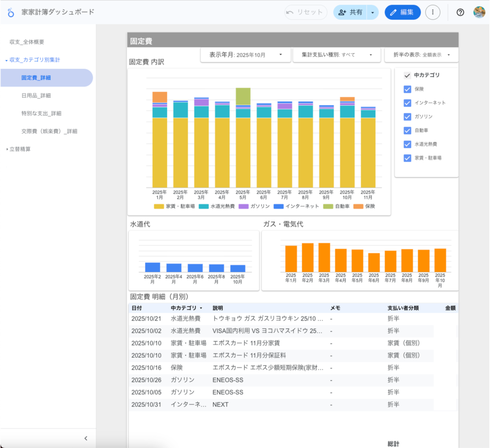490x448 pixels.
Task: Disable the 水道光熱費 category checkbox
Action: pyautogui.click(x=408, y=144)
